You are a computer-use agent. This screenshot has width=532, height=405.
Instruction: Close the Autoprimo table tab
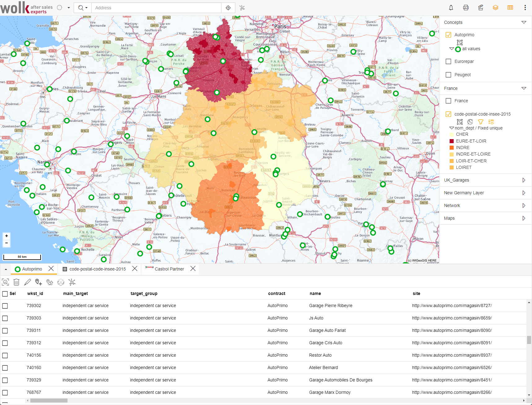[51, 269]
